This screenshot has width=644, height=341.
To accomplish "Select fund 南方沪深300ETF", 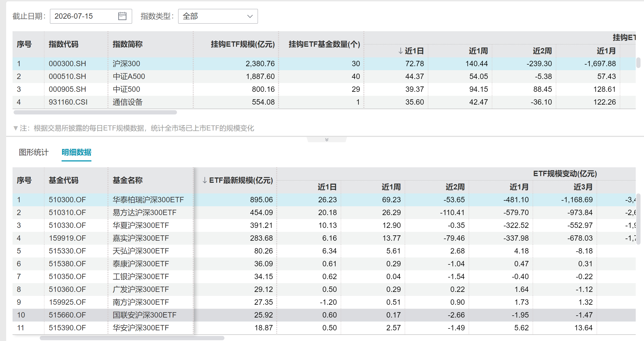I will (x=141, y=302).
